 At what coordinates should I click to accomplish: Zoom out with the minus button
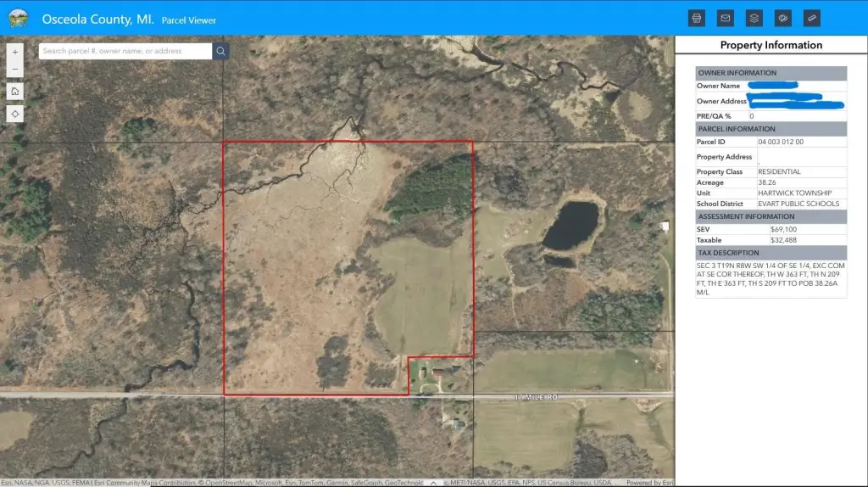pyautogui.click(x=15, y=69)
